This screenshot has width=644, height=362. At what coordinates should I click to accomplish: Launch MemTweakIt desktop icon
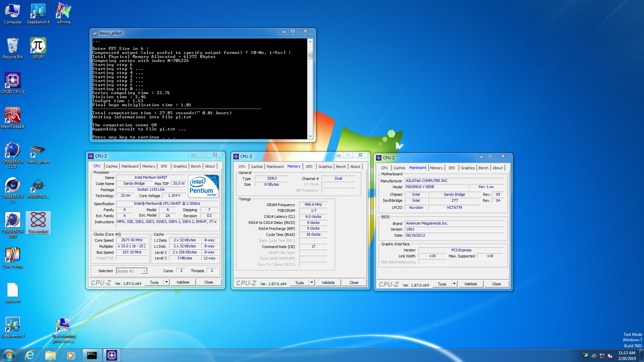tap(13, 118)
